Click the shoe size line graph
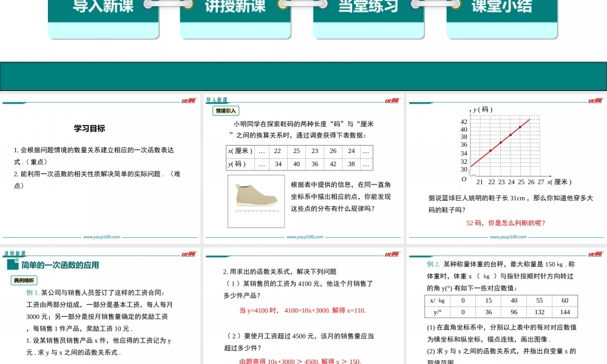607x364 pixels. (504, 146)
